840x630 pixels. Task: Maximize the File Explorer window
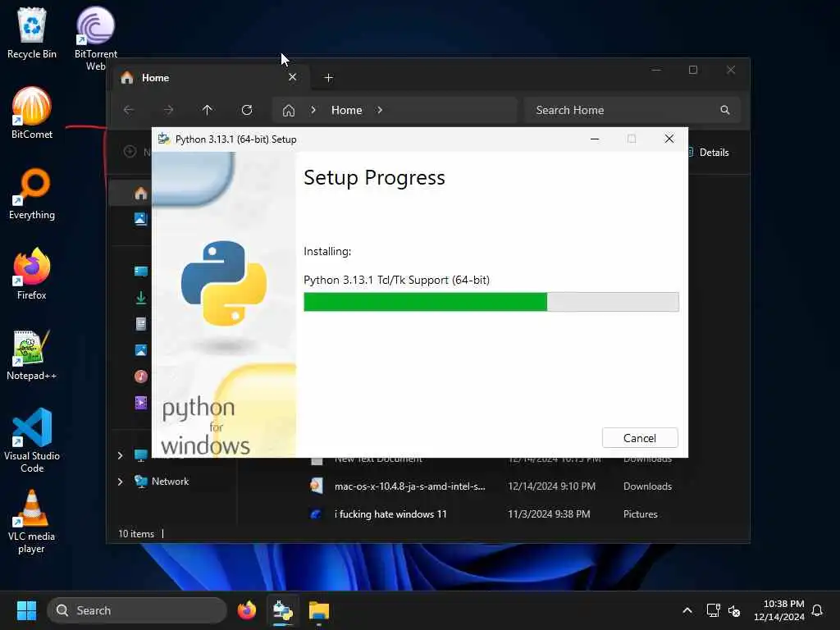(x=693, y=70)
